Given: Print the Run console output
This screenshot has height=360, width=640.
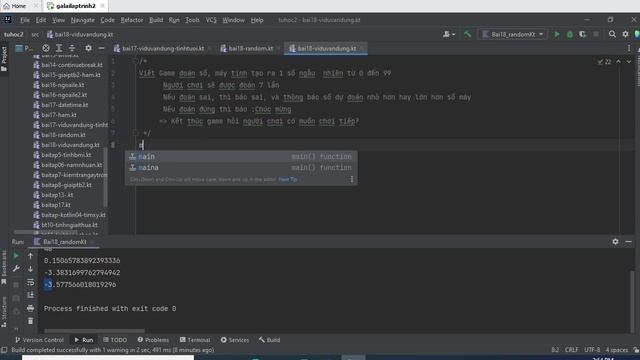Looking at the screenshot, I should coord(31,308).
